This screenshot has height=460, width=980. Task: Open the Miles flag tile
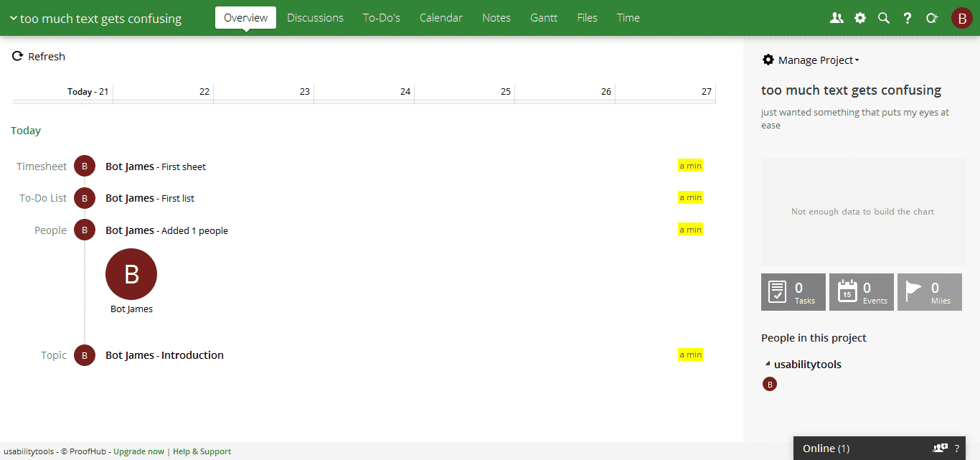(929, 292)
